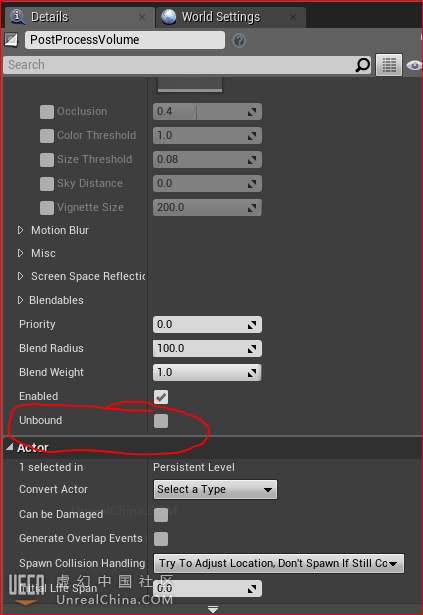Adjust the Occlusion value slider

point(207,112)
